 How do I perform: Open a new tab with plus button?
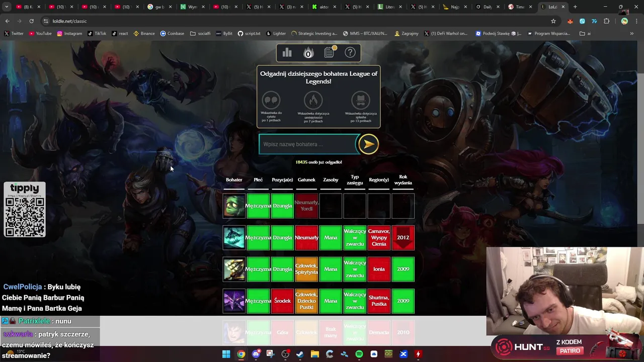(x=575, y=7)
